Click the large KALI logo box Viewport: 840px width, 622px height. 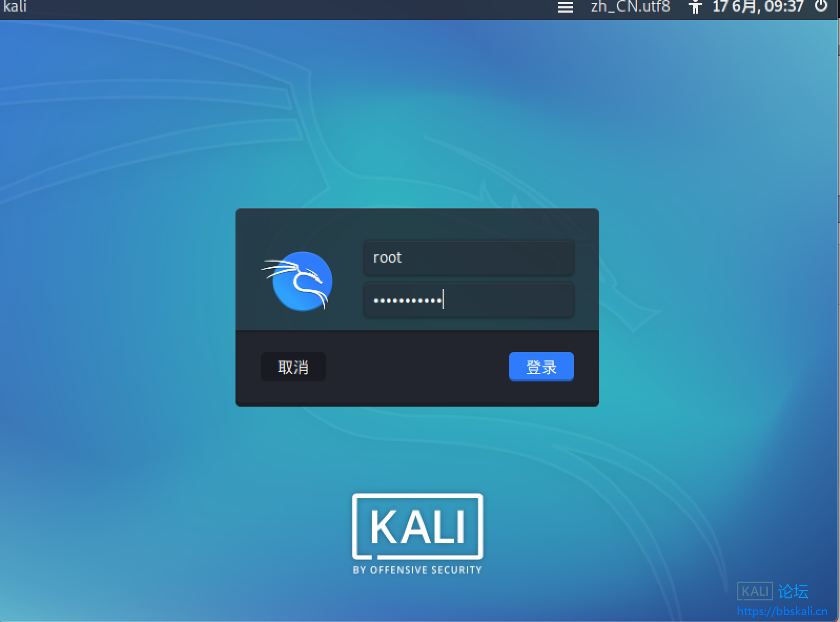point(417,526)
